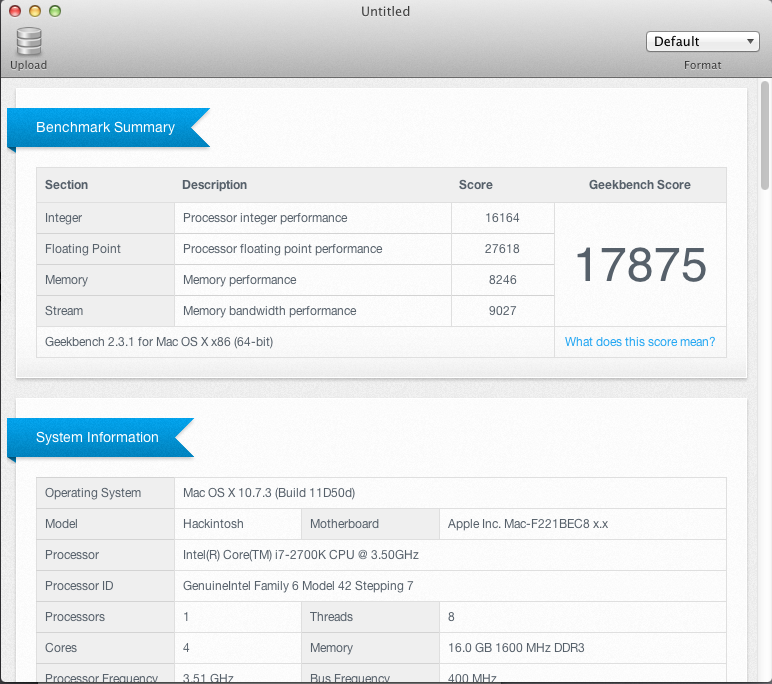Click the red close window button
772x684 pixels.
15,11
